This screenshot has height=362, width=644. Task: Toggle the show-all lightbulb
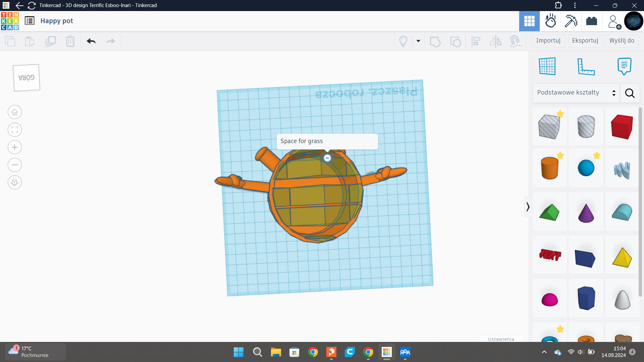(x=403, y=41)
